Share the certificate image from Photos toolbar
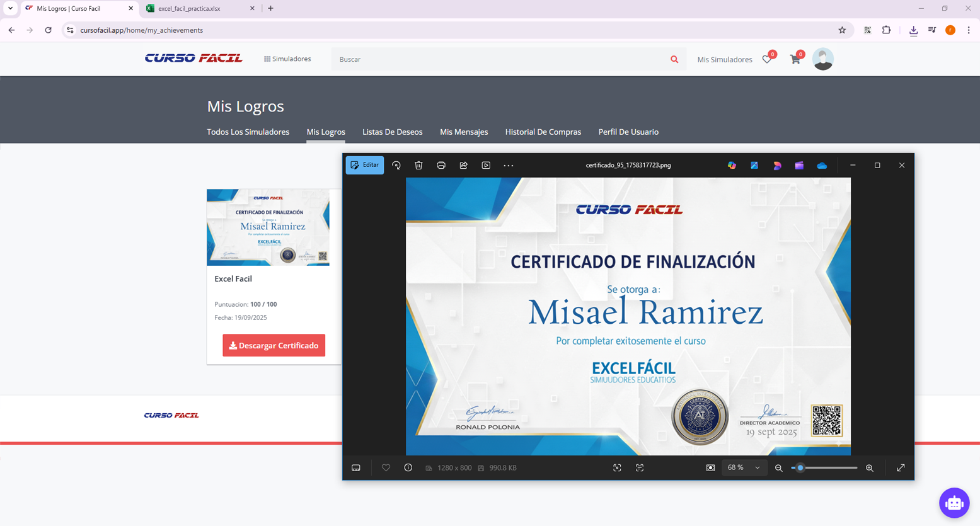This screenshot has height=526, width=980. pos(464,165)
